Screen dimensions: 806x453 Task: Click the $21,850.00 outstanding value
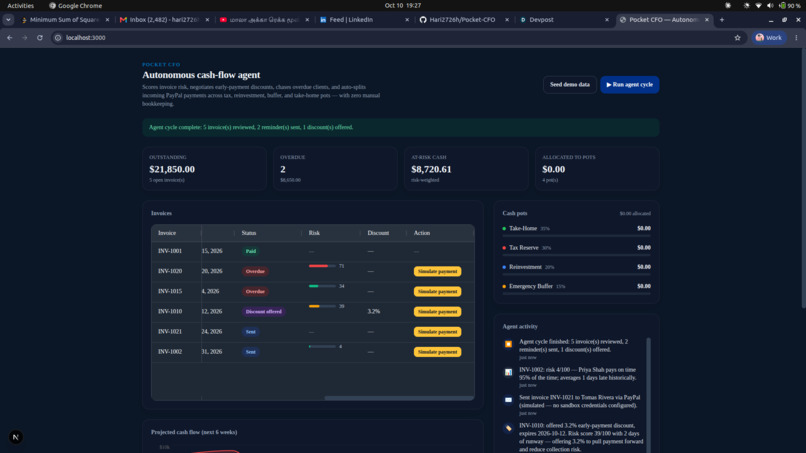172,170
